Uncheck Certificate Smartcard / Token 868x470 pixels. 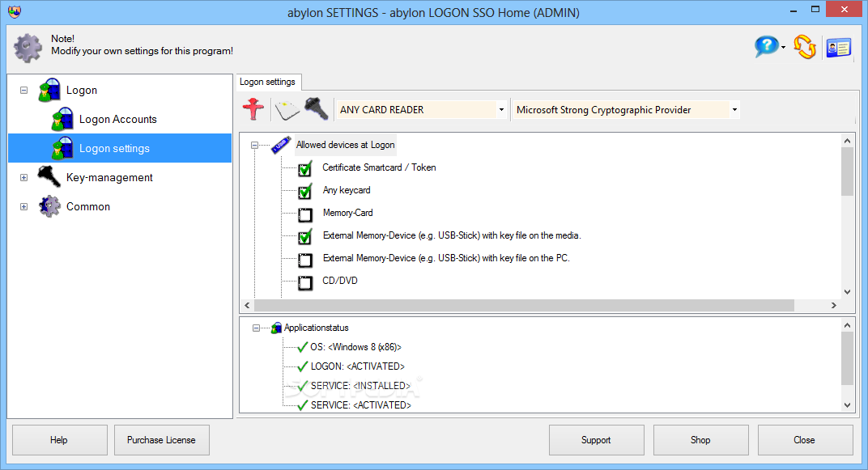tap(305, 168)
